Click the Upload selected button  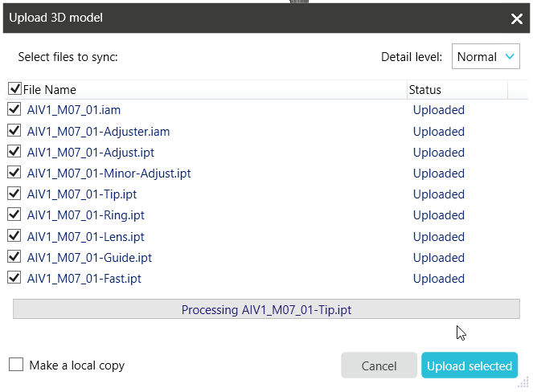coord(469,365)
